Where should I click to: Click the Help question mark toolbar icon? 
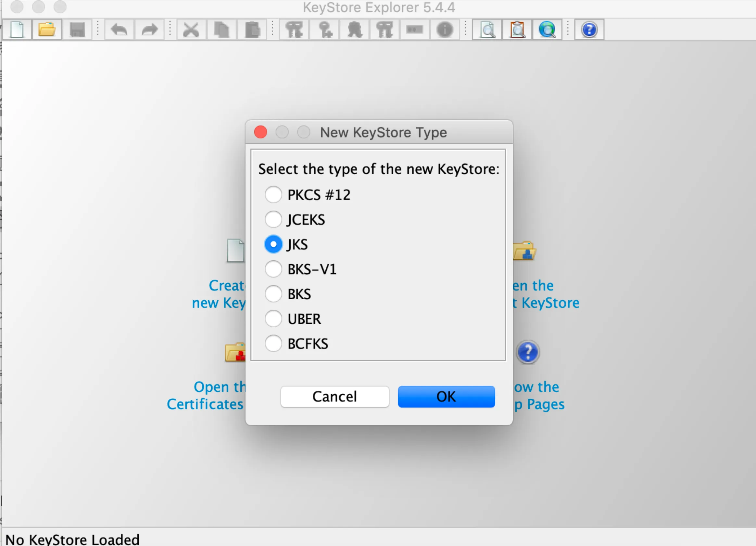(589, 30)
